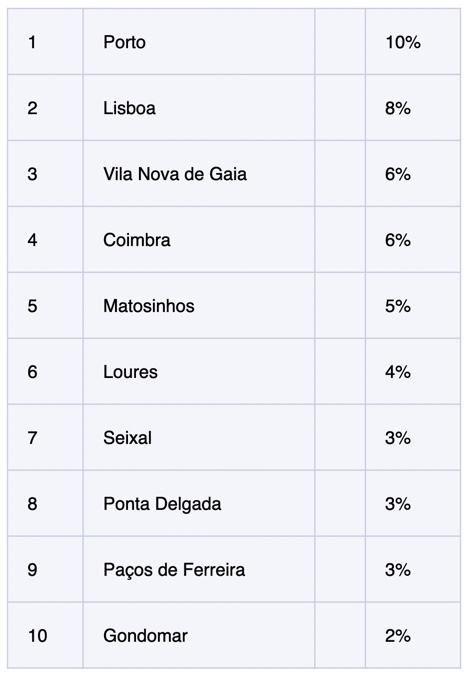
Task: Click rank number 5 cell
Action: (x=45, y=306)
